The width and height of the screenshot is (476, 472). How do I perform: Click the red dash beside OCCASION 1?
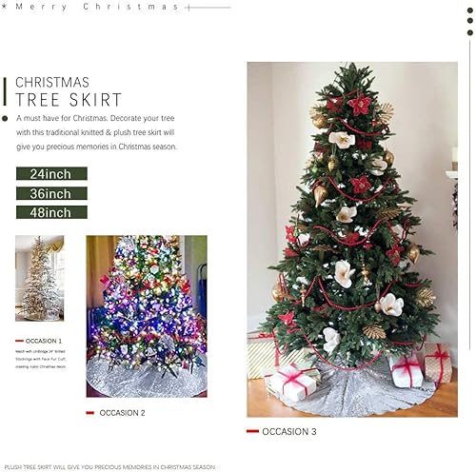coord(19,341)
